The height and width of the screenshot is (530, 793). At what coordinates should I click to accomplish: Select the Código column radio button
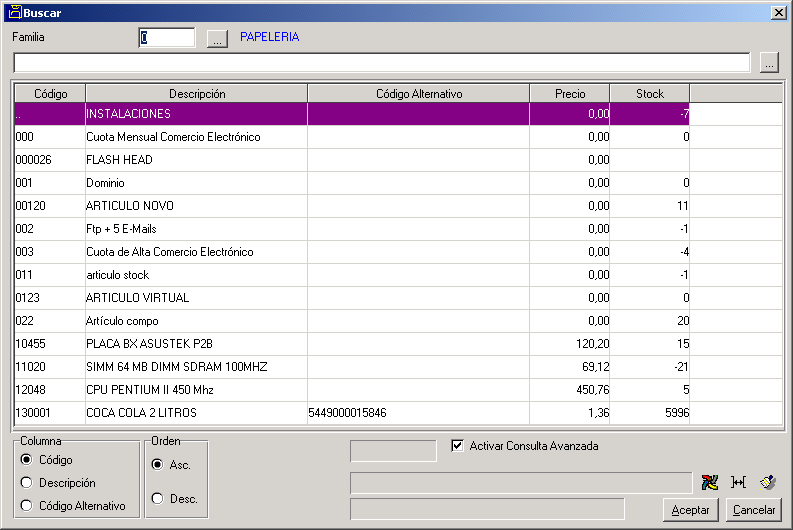point(26,460)
